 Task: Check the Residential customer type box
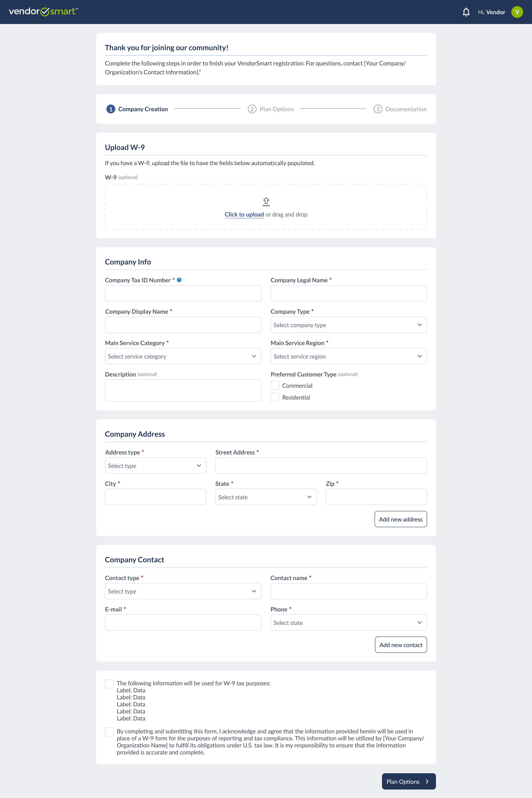point(275,397)
